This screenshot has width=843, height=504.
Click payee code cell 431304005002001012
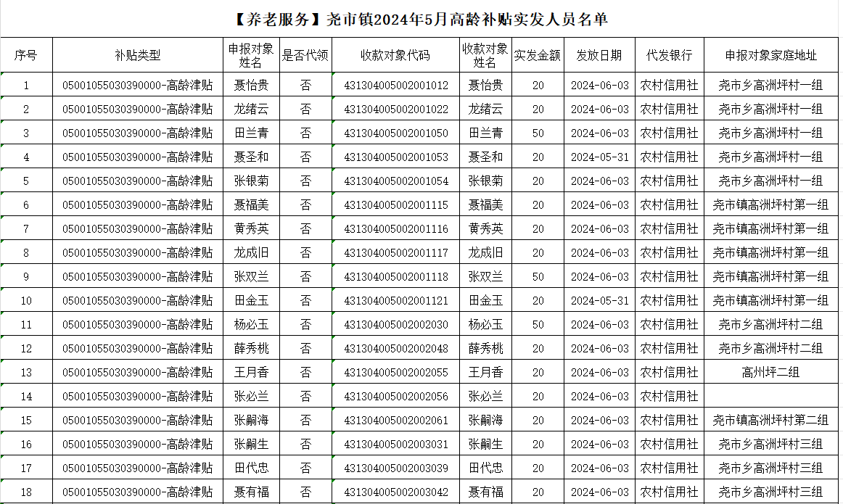click(x=395, y=86)
